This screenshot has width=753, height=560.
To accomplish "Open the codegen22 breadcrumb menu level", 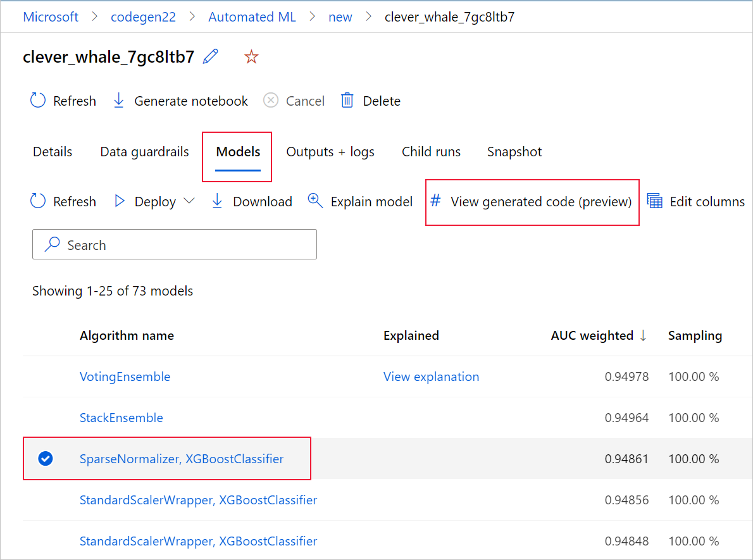I will (x=143, y=16).
